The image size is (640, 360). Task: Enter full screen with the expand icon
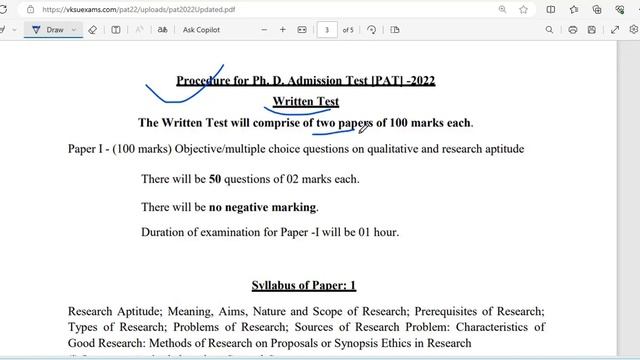[x=615, y=30]
